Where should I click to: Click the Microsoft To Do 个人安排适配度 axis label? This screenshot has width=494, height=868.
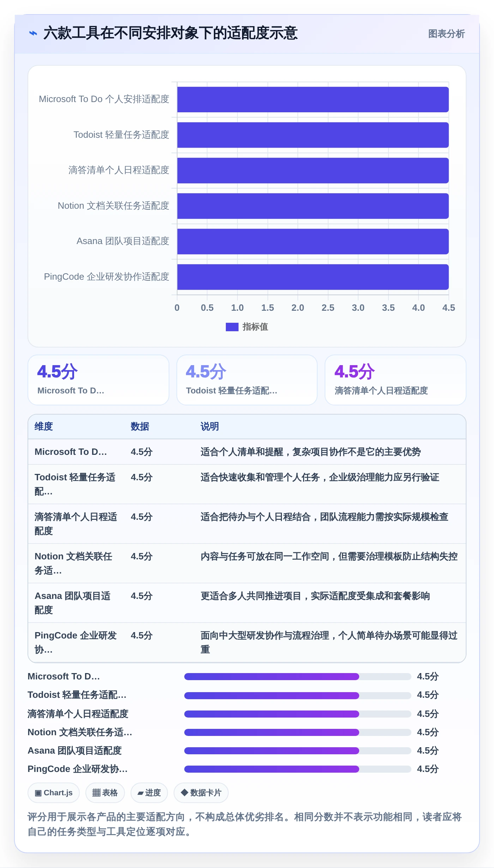104,99
